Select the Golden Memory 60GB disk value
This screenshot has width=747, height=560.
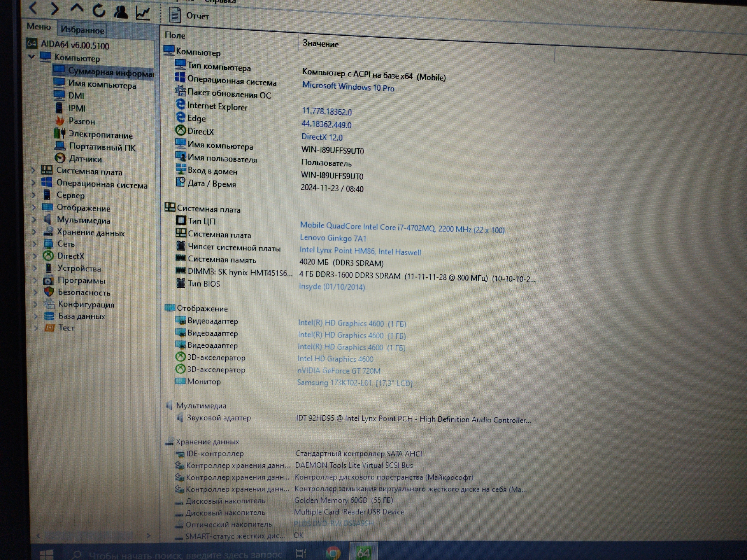(x=344, y=500)
